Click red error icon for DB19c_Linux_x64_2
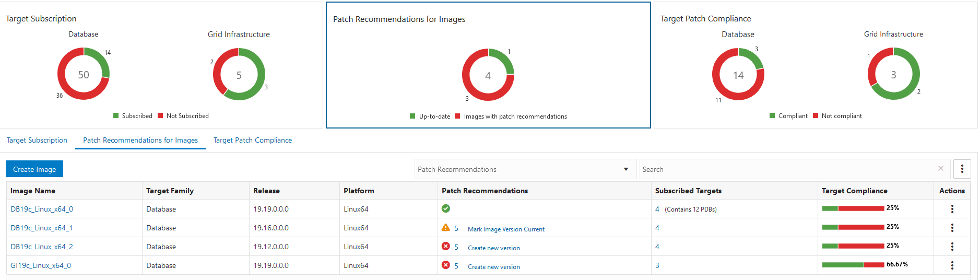980x280 pixels. click(445, 246)
